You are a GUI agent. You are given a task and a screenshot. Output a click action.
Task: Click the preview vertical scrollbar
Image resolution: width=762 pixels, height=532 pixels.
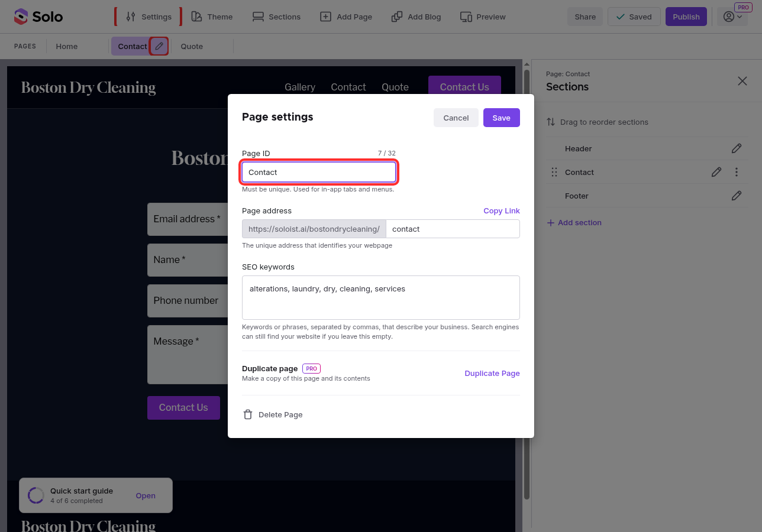(527, 284)
